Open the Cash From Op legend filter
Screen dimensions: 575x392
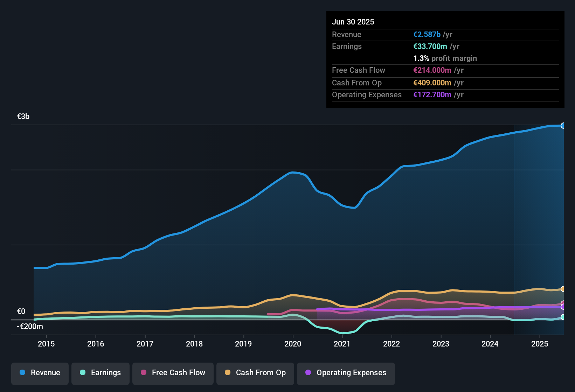[255, 373]
